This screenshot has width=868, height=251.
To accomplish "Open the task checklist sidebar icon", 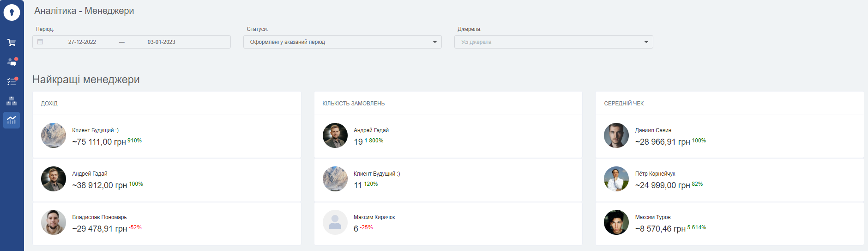I will click(12, 81).
